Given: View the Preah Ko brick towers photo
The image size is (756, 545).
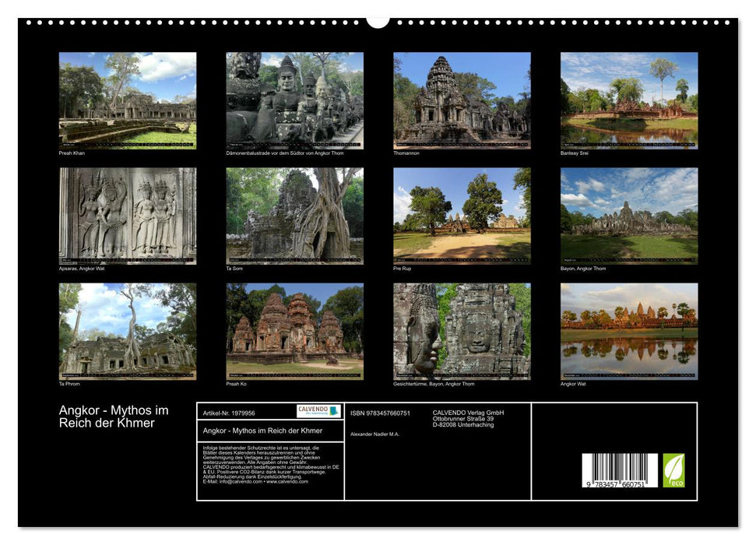Looking at the screenshot, I should click(294, 333).
